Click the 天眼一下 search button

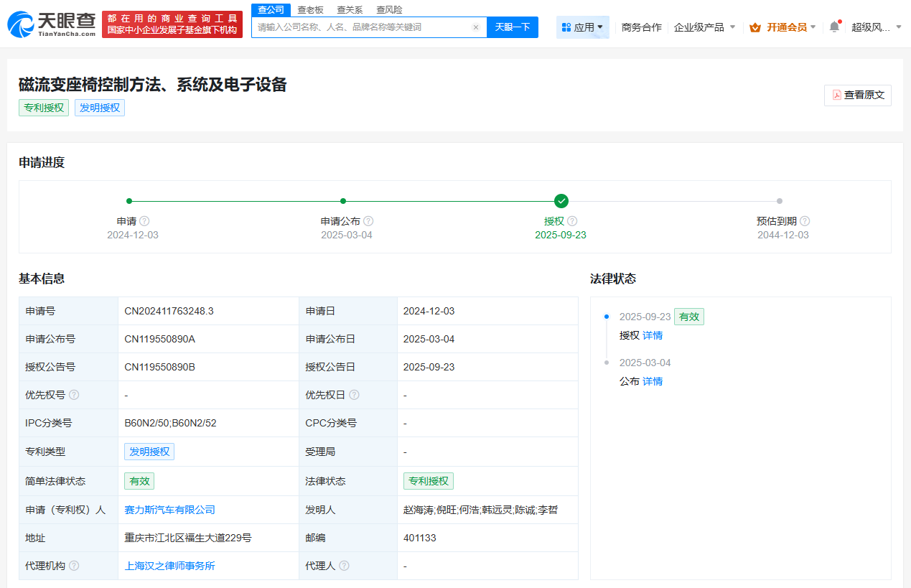(512, 26)
